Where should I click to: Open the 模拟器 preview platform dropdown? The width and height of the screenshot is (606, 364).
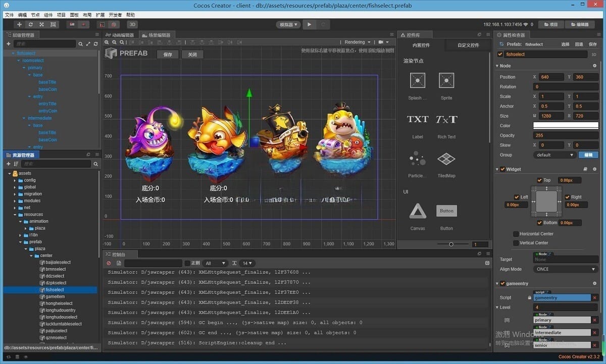pyautogui.click(x=288, y=24)
